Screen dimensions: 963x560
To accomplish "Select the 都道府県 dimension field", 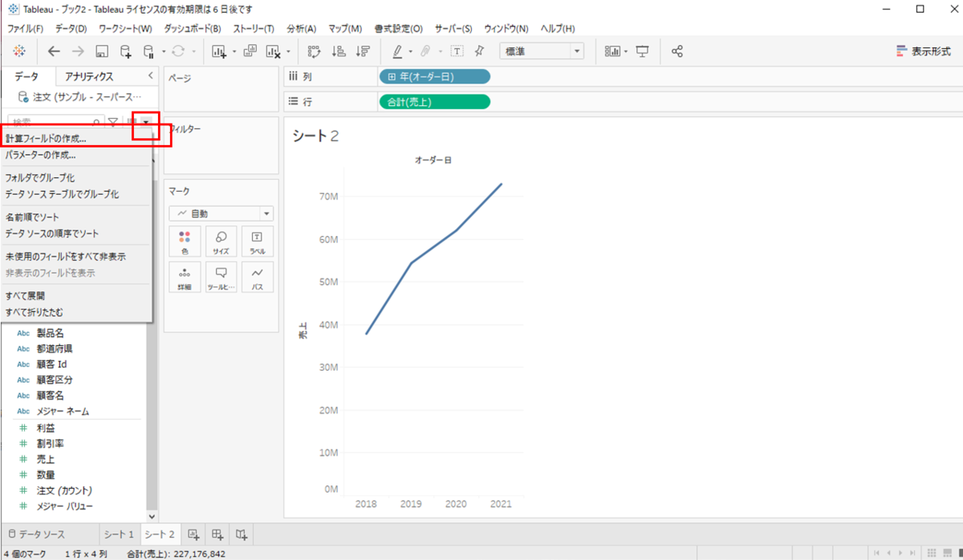I will [55, 349].
